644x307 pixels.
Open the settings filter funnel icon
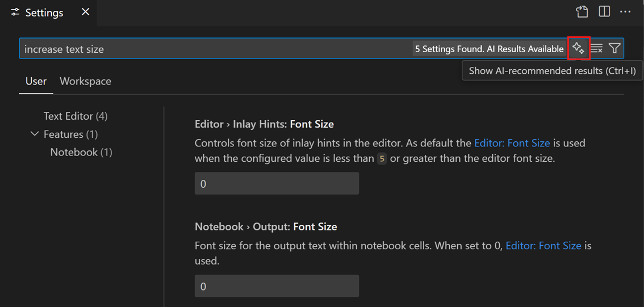[x=614, y=49]
